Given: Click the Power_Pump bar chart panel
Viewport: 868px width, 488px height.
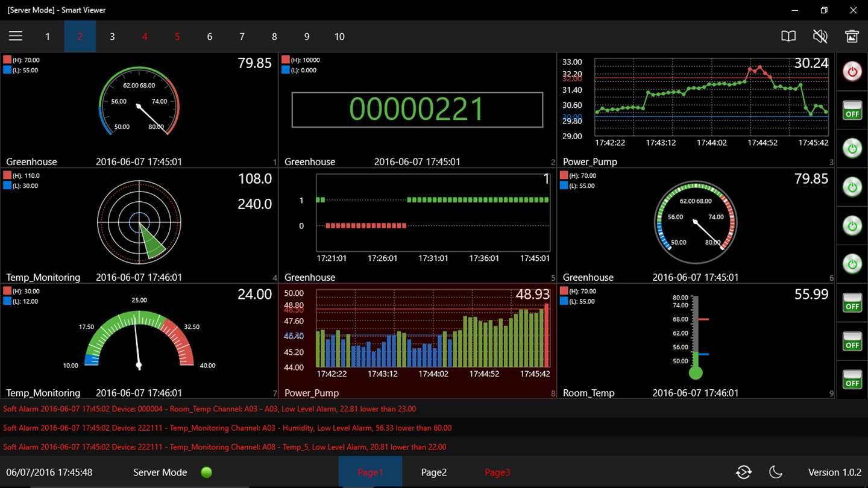Looking at the screenshot, I should 417,341.
